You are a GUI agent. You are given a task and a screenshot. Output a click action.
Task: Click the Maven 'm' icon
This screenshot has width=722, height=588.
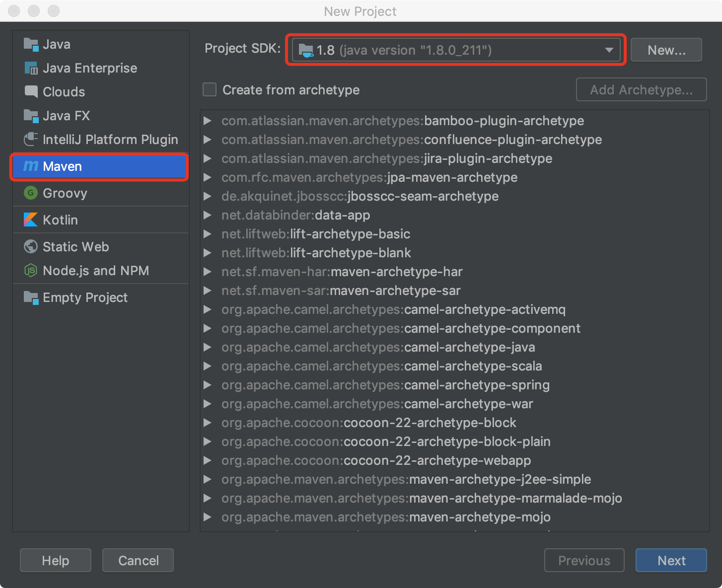coord(31,166)
